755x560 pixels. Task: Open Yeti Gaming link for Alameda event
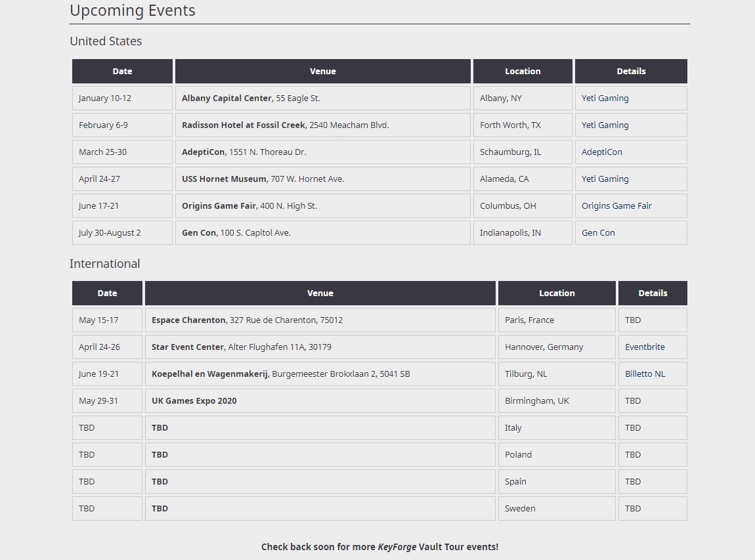click(x=605, y=179)
